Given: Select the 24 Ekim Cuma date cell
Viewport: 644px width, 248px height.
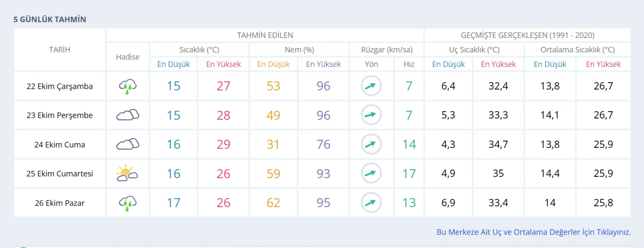Looking at the screenshot, I should 60,145.
